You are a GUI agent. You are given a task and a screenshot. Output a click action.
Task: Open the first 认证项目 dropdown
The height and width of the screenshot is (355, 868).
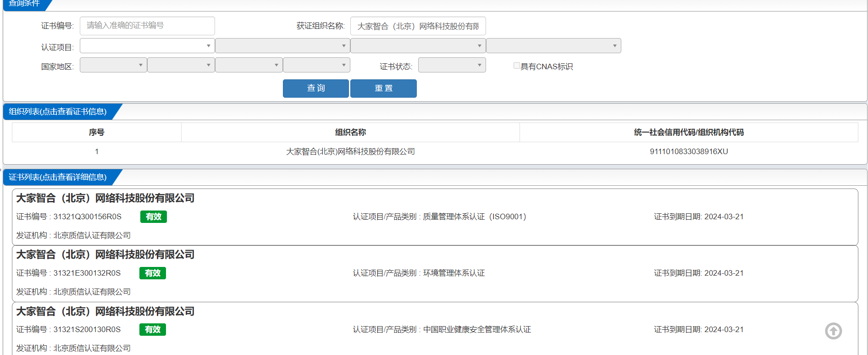(147, 46)
